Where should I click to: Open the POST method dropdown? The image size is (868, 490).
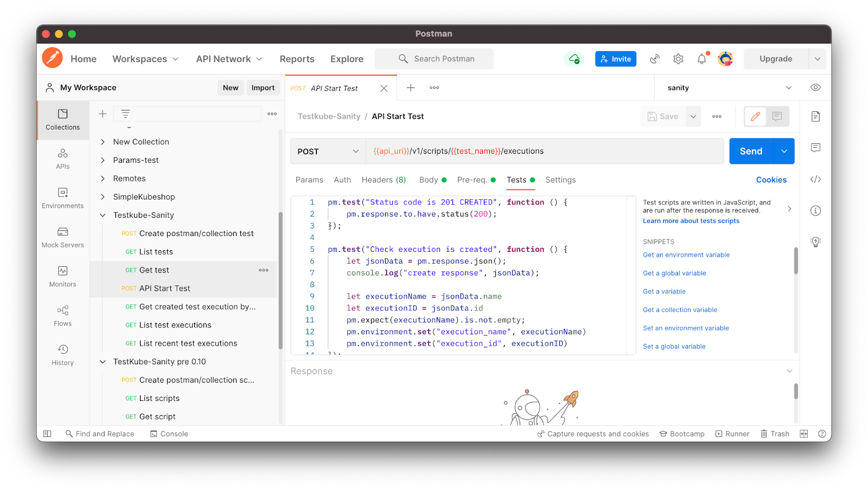point(328,151)
